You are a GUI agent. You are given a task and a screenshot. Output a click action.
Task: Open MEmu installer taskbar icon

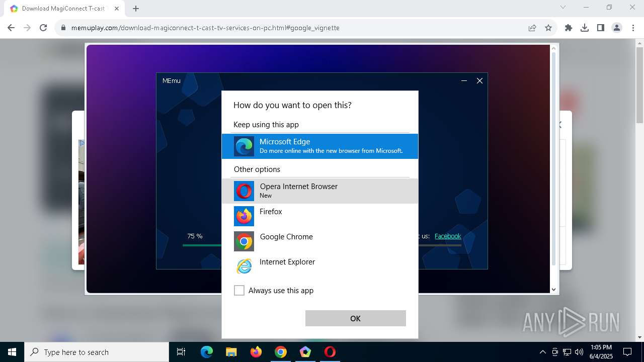tap(305, 352)
